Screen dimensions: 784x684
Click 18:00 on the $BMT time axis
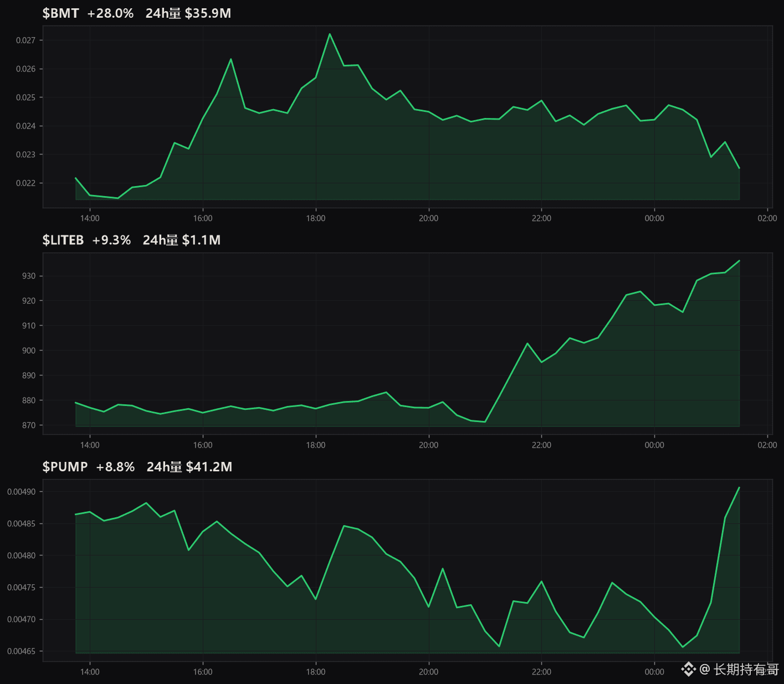[316, 218]
